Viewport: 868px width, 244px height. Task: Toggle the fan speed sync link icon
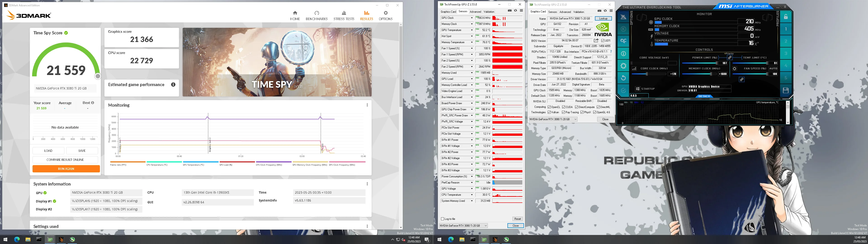(x=742, y=80)
